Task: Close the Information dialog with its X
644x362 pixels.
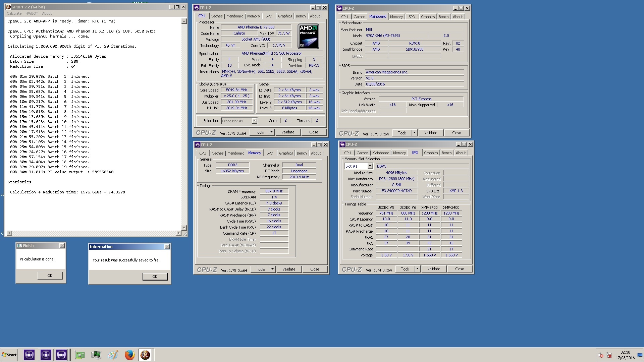Action: [167, 247]
